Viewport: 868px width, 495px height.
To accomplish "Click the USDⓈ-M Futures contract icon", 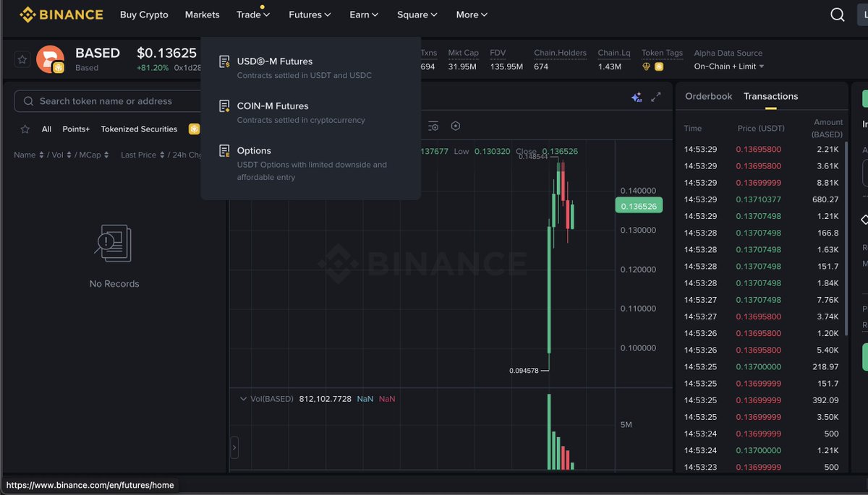I will (x=224, y=62).
